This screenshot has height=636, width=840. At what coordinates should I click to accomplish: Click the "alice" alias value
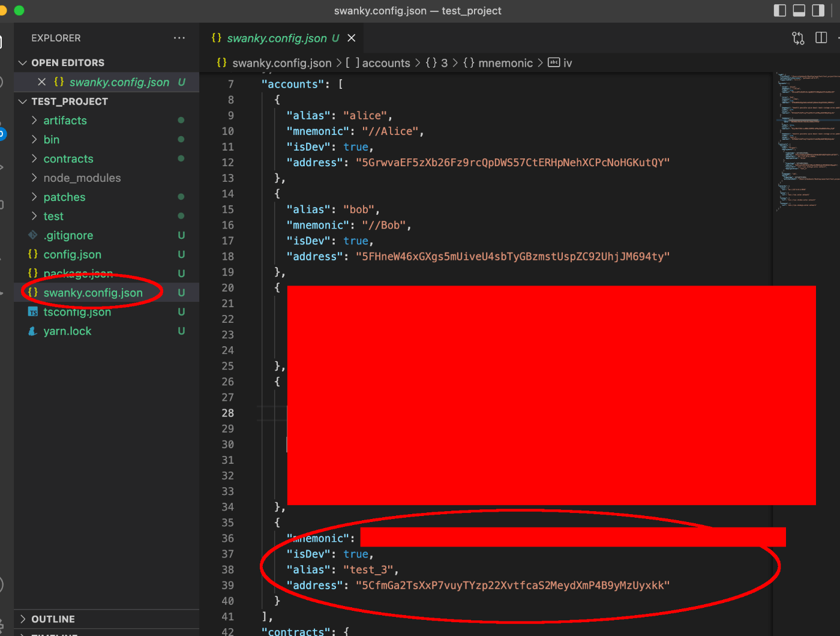[365, 115]
